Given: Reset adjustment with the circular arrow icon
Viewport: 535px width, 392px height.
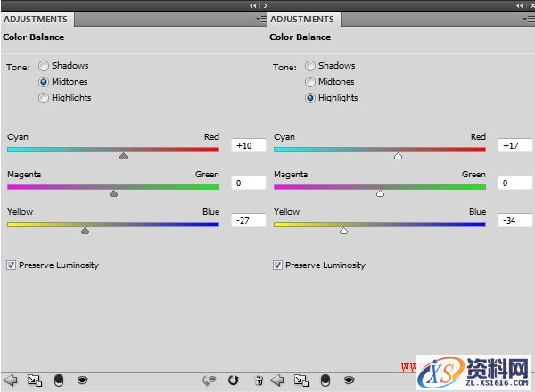Looking at the screenshot, I should point(234,380).
